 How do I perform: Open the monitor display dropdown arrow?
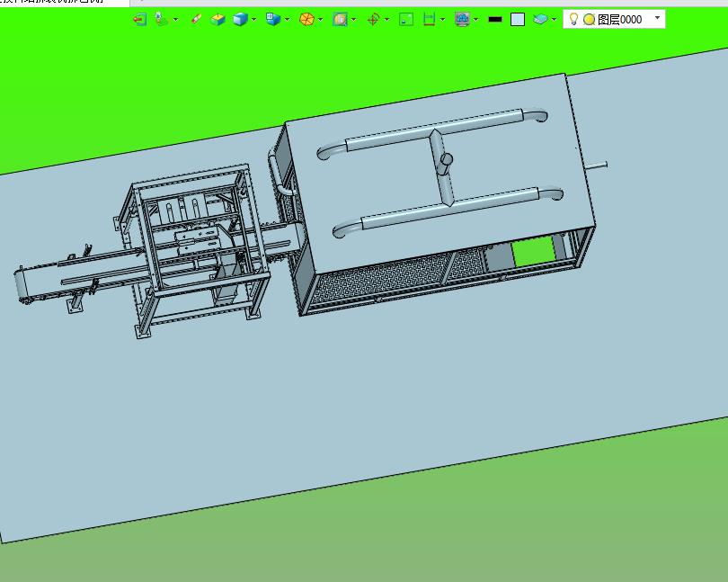[475, 20]
